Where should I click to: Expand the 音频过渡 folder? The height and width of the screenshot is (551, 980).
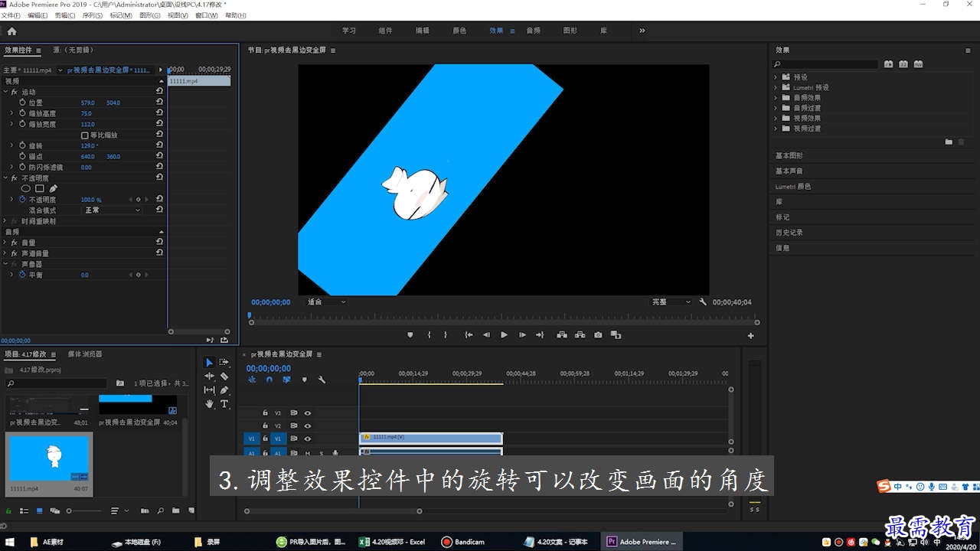[776, 108]
